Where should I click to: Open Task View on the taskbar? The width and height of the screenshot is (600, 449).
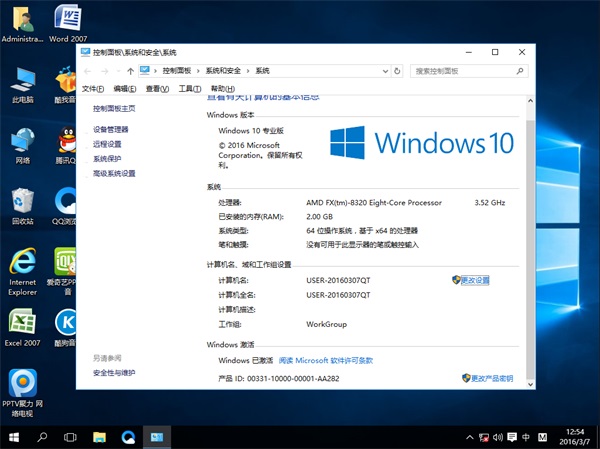71,438
